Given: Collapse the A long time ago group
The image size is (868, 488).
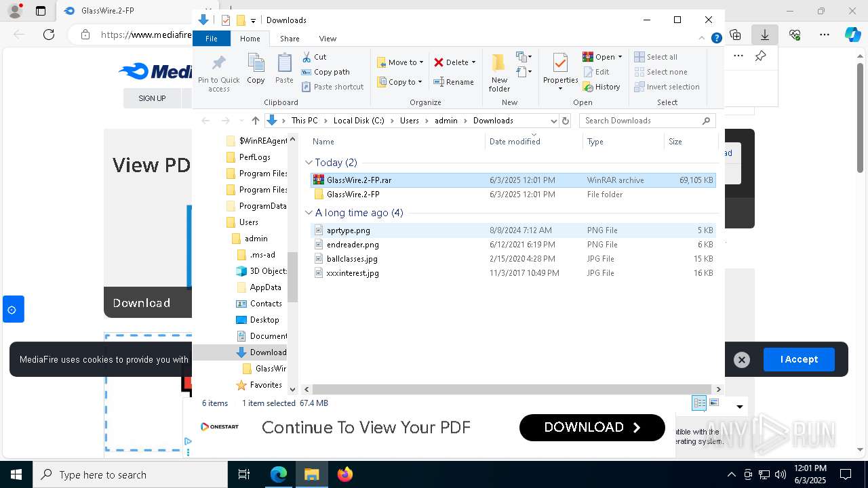Looking at the screenshot, I should tap(309, 213).
